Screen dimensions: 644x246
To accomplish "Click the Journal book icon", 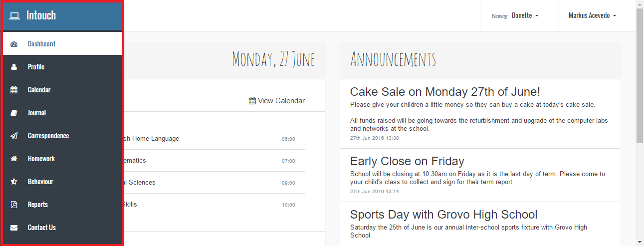I will point(14,113).
